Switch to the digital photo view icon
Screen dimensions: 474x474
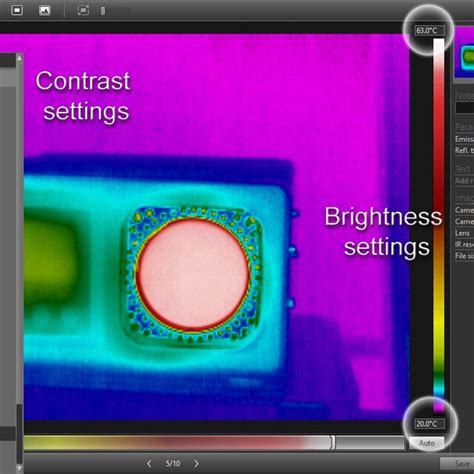pyautogui.click(x=44, y=10)
